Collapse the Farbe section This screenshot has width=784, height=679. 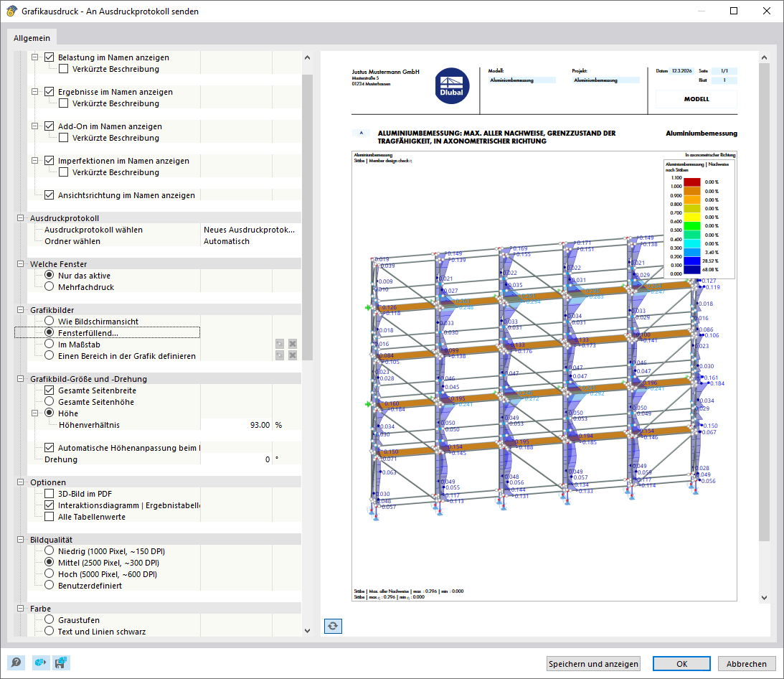point(21,609)
